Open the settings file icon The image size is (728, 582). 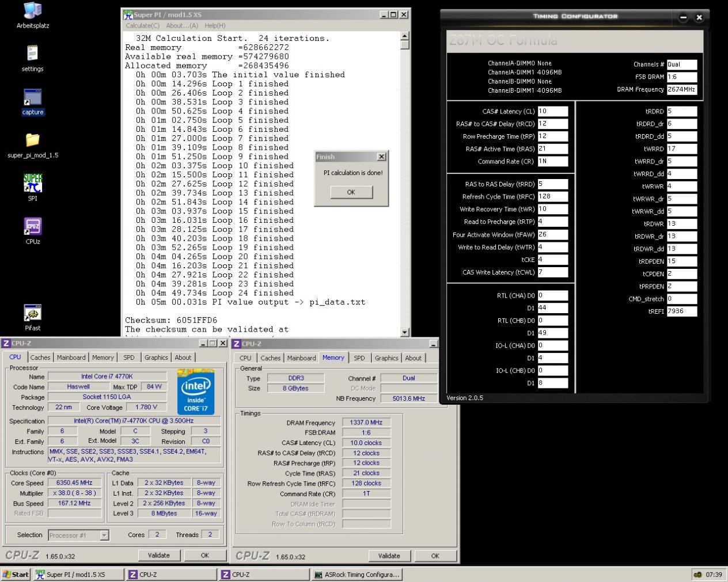(32, 54)
